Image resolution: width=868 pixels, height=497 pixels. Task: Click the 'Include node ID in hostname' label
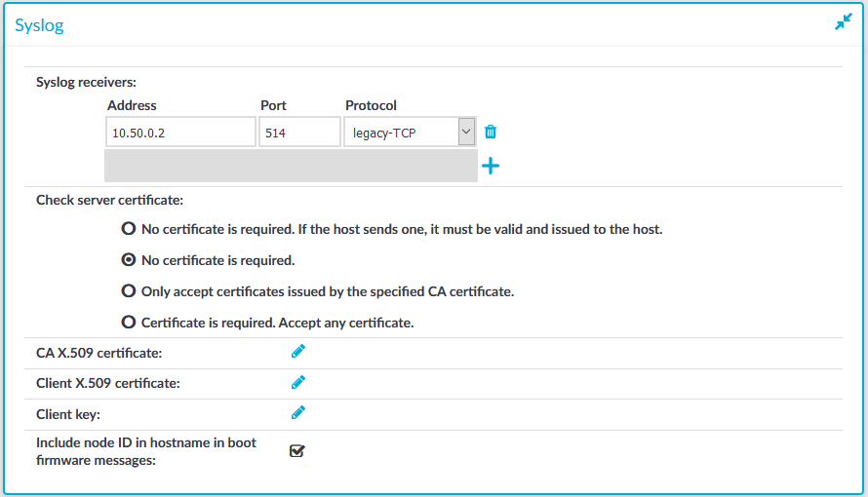(x=146, y=451)
